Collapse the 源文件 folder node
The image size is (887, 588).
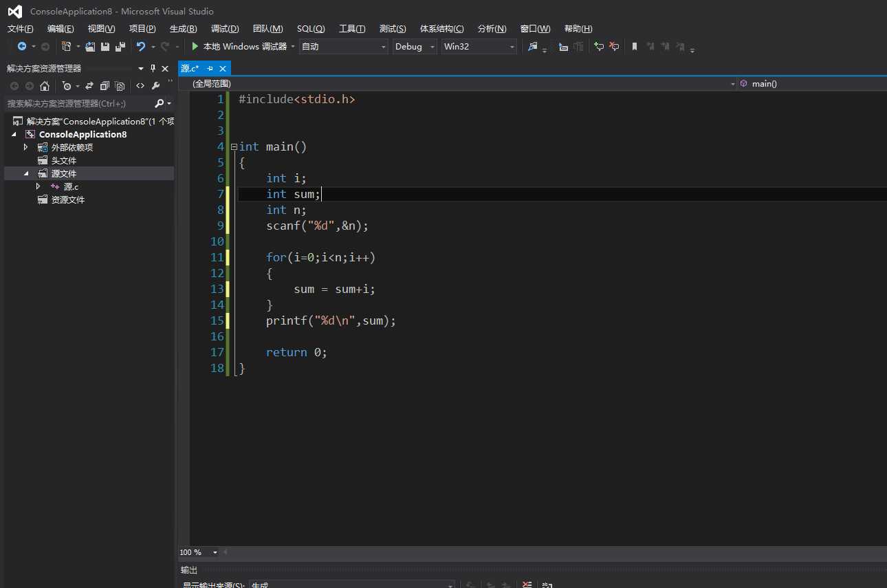pos(26,173)
